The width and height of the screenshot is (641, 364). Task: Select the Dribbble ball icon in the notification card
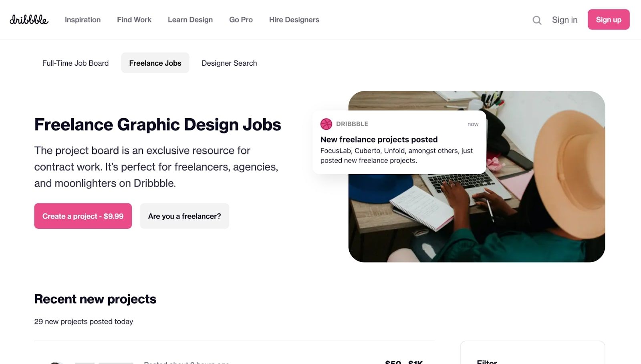[327, 124]
